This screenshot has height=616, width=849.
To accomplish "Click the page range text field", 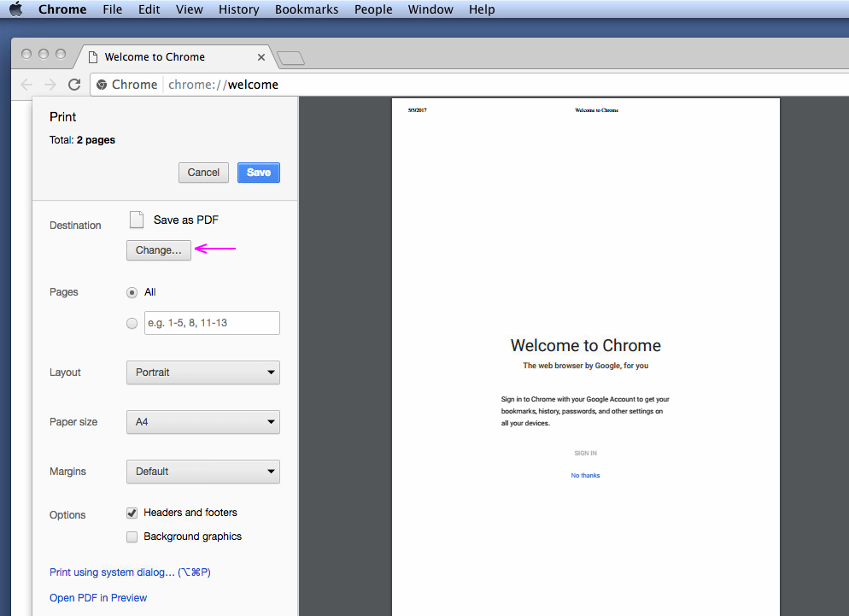I will point(212,323).
